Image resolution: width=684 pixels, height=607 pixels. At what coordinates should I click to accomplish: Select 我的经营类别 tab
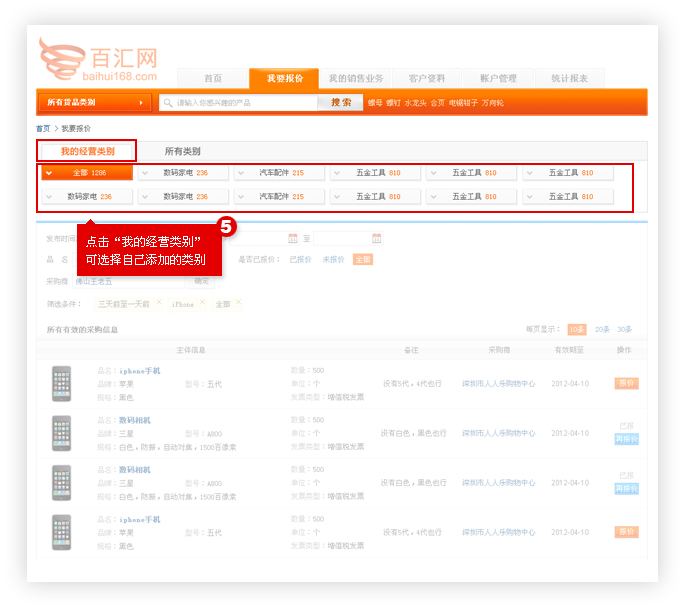tap(87, 151)
